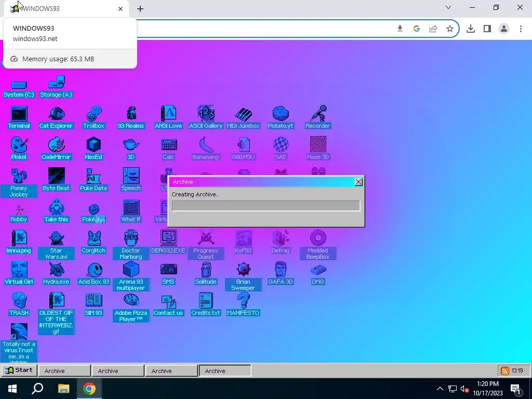532x399 pixels.
Task: Toggle Chrome side panel
Action: click(487, 29)
